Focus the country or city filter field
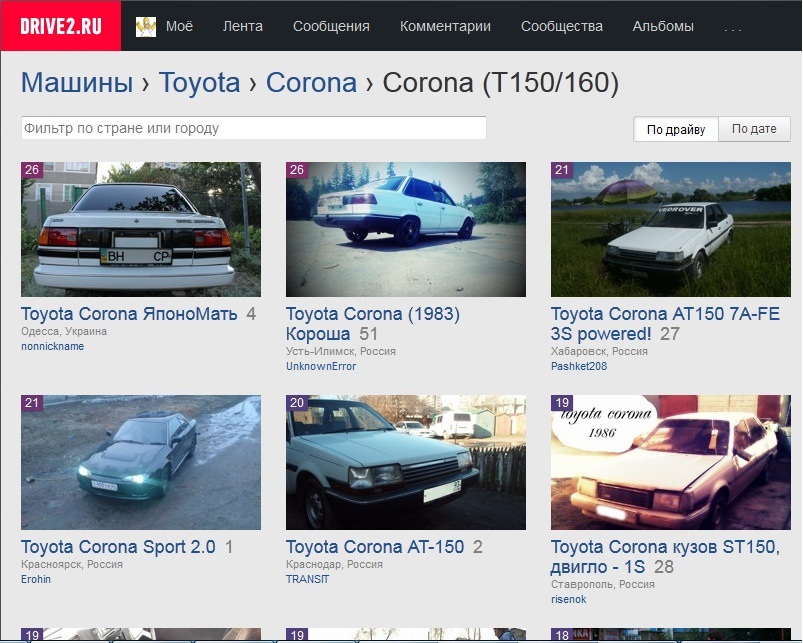The height and width of the screenshot is (643, 803). click(x=253, y=128)
